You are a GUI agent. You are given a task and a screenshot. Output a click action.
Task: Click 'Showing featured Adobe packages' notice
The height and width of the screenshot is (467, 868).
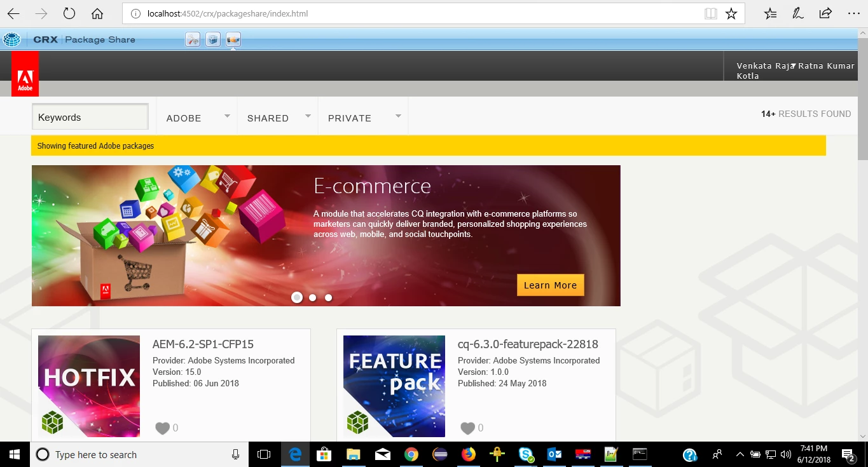pos(95,146)
